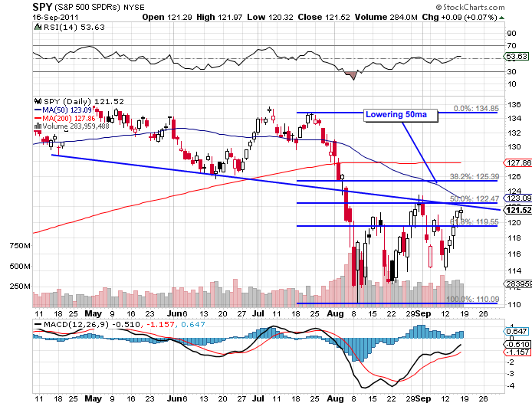Click the -1.157 tag on MACD right axis

[x=517, y=352]
